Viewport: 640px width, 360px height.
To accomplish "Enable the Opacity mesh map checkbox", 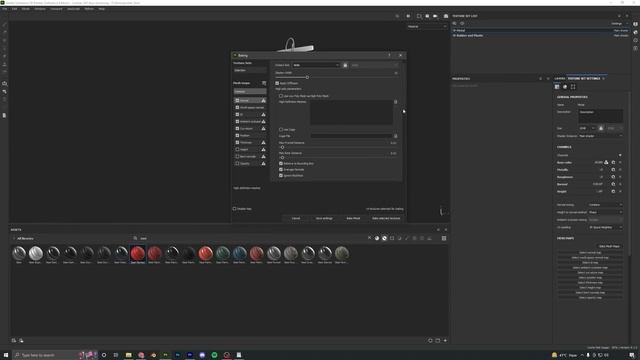I will coord(237,163).
